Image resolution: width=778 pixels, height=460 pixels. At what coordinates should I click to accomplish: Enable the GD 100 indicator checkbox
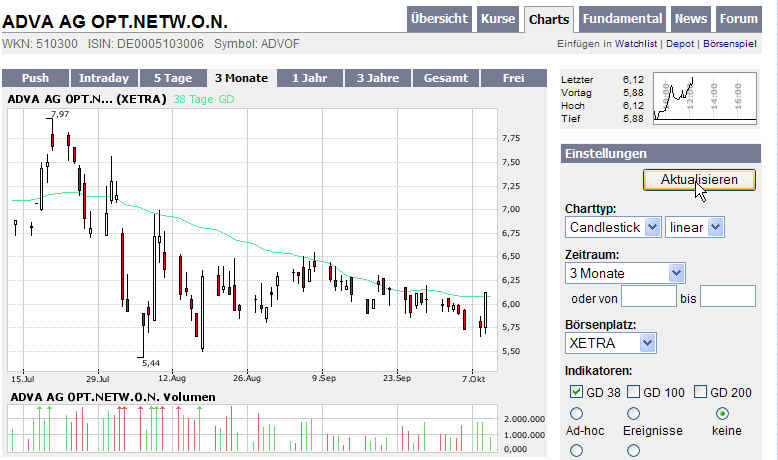tap(635, 391)
